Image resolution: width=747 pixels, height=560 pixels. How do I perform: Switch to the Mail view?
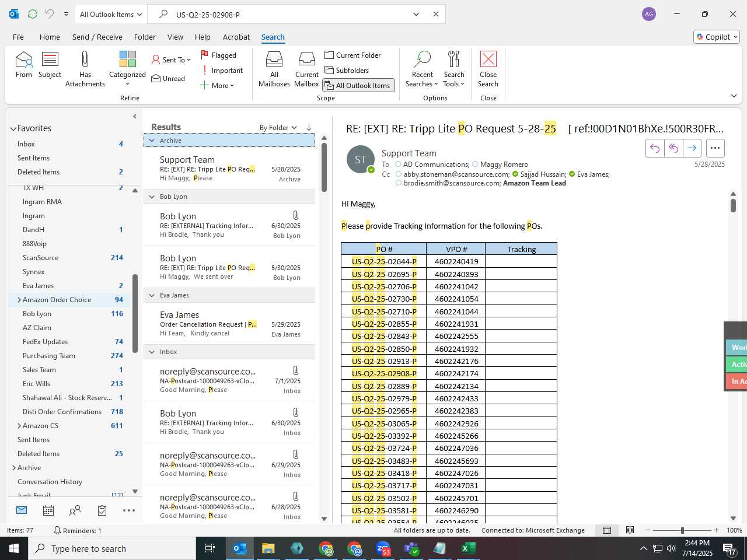pos(22,510)
